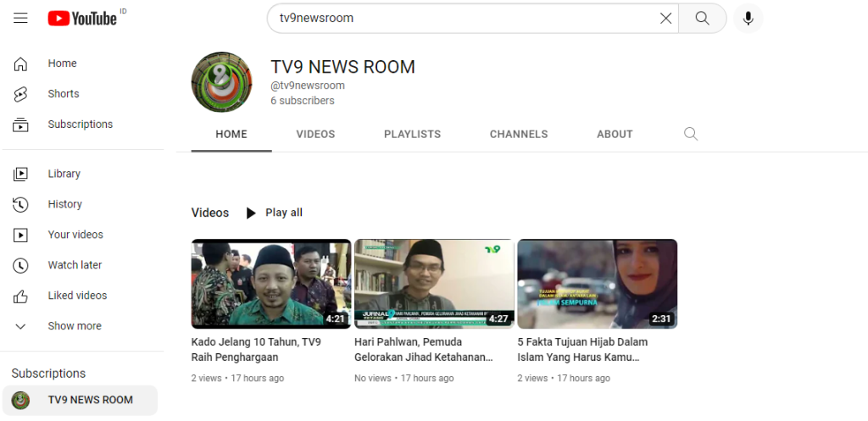Click the 4:21 duration badge
Viewport: 868px width, 421px height.
[x=335, y=319]
